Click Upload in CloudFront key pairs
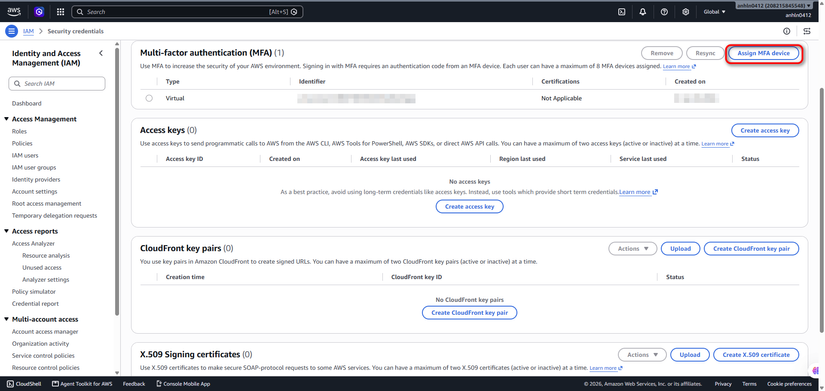The height and width of the screenshot is (391, 825). [x=680, y=248]
